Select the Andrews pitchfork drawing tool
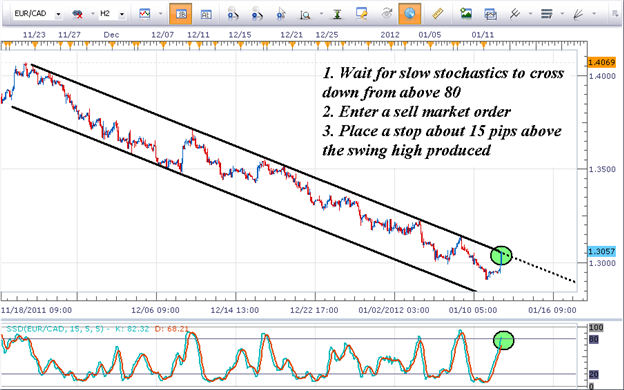Image resolution: width=624 pixels, height=390 pixels. tap(515, 14)
